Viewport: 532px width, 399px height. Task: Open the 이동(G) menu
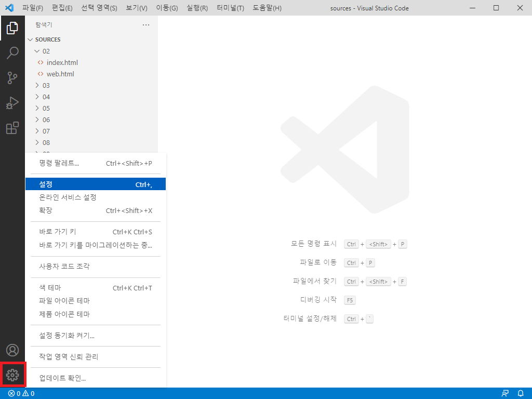[167, 8]
